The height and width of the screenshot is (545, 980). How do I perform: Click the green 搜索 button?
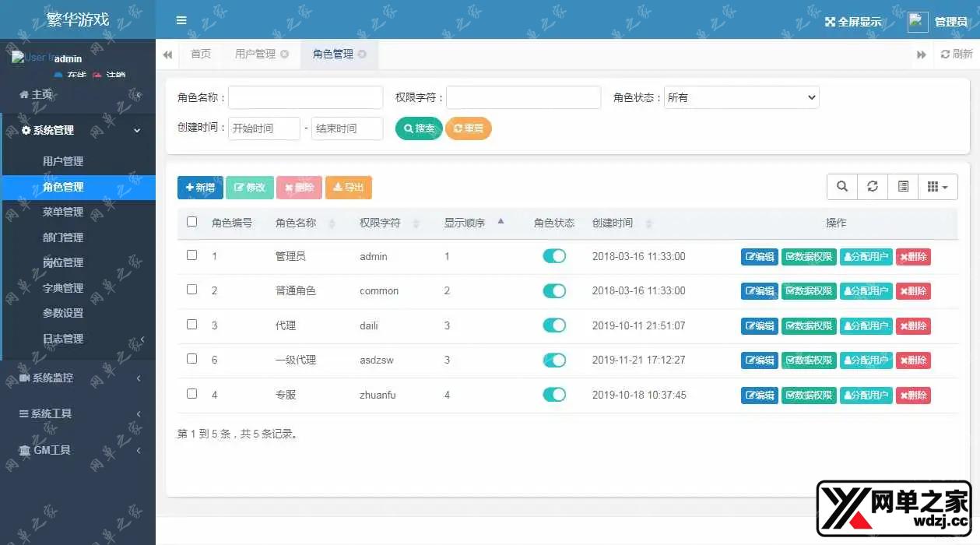click(419, 128)
